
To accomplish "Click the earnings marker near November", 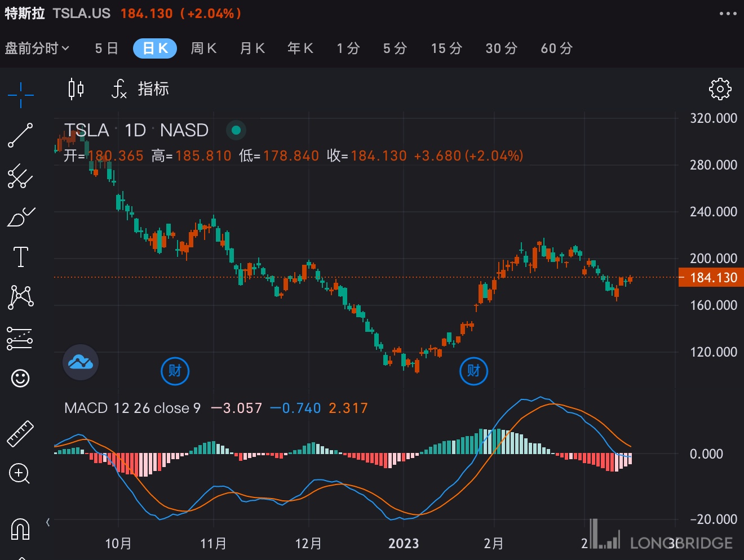I will [x=175, y=371].
